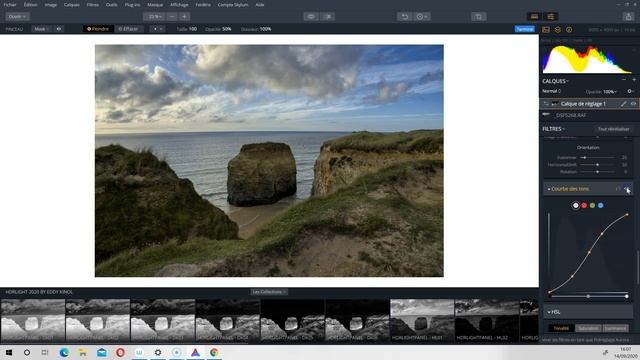Click the zoom in plus button
This screenshot has height=360, width=640.
pyautogui.click(x=184, y=17)
